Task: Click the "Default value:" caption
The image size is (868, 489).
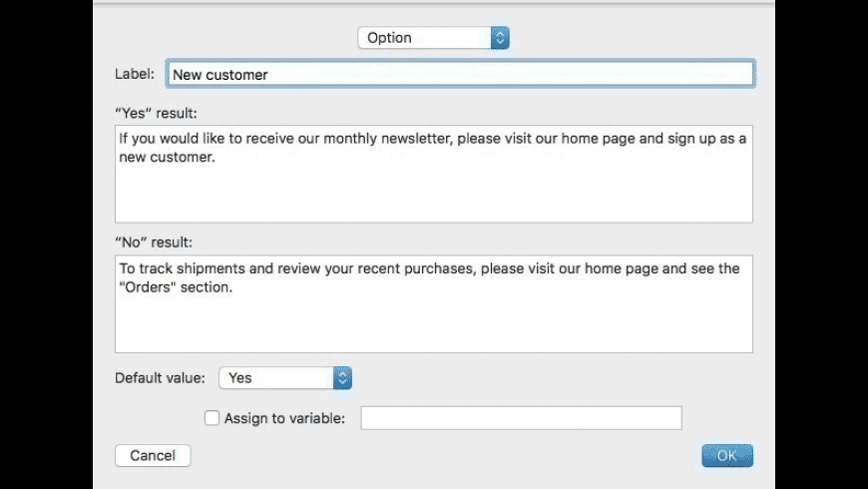Action: click(x=160, y=378)
